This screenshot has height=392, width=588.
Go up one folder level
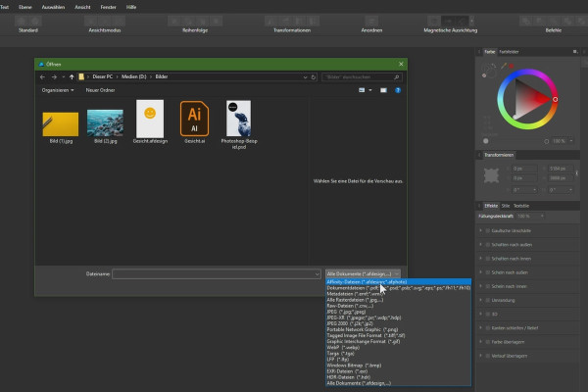click(72, 76)
